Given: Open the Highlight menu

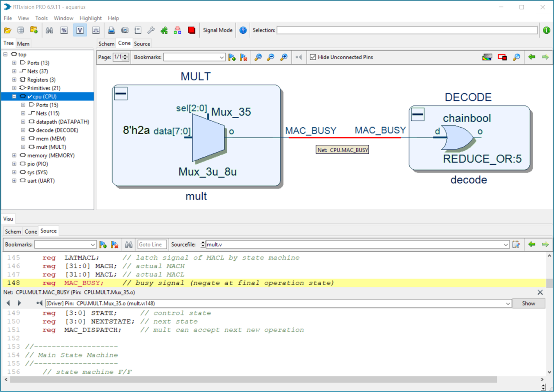Looking at the screenshot, I should pyautogui.click(x=90, y=18).
